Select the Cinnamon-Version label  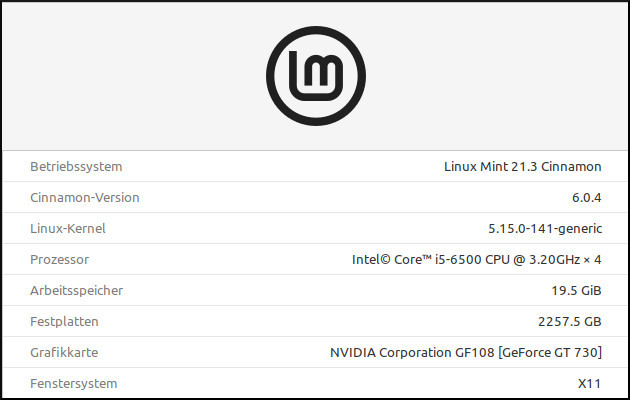[x=85, y=197]
